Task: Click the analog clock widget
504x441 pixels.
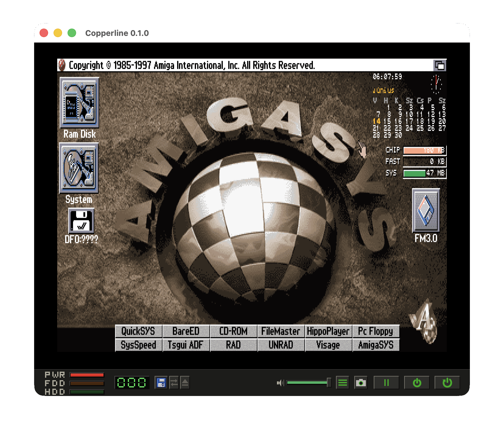Action: coord(436,84)
